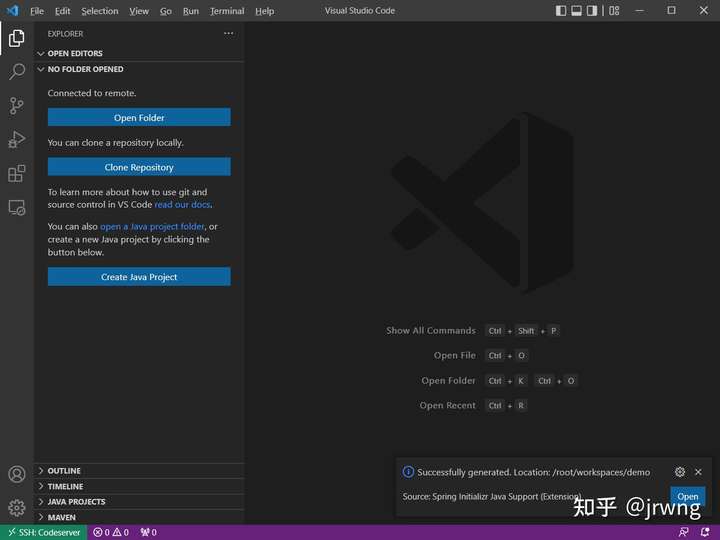
Task: Open the Run and Debug view icon
Action: [17, 140]
